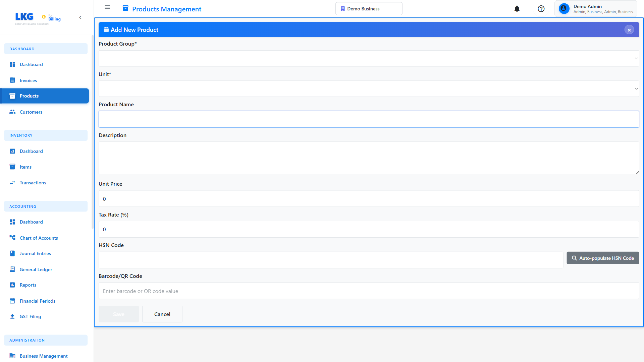
Task: Open the Customers section via its people icon
Action: [12, 112]
